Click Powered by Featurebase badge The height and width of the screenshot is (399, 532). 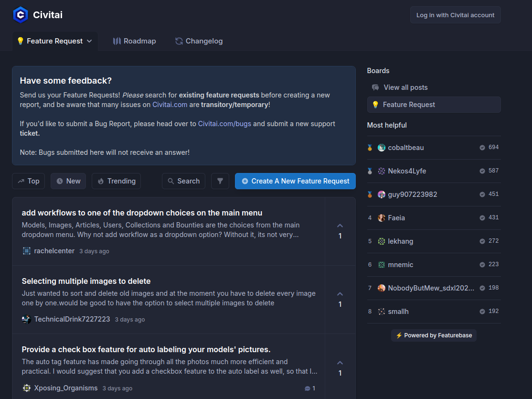pyautogui.click(x=434, y=335)
